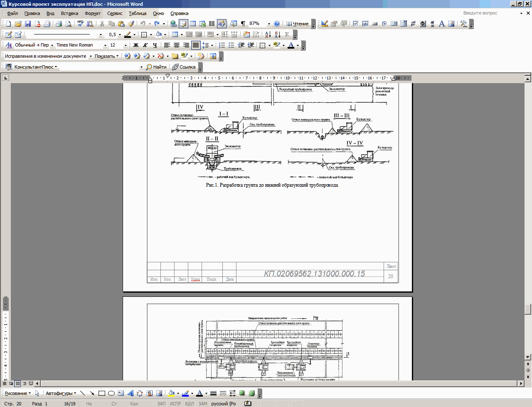Insert an Excel worksheet
The height and width of the screenshot is (407, 532).
(x=202, y=24)
